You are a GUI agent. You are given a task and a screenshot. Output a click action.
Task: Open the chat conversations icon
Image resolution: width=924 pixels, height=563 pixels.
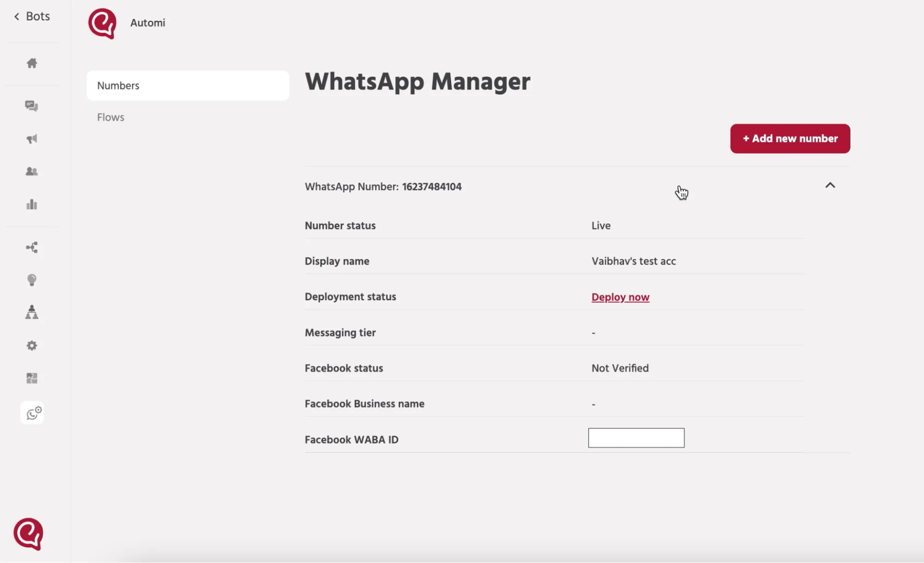coord(32,106)
